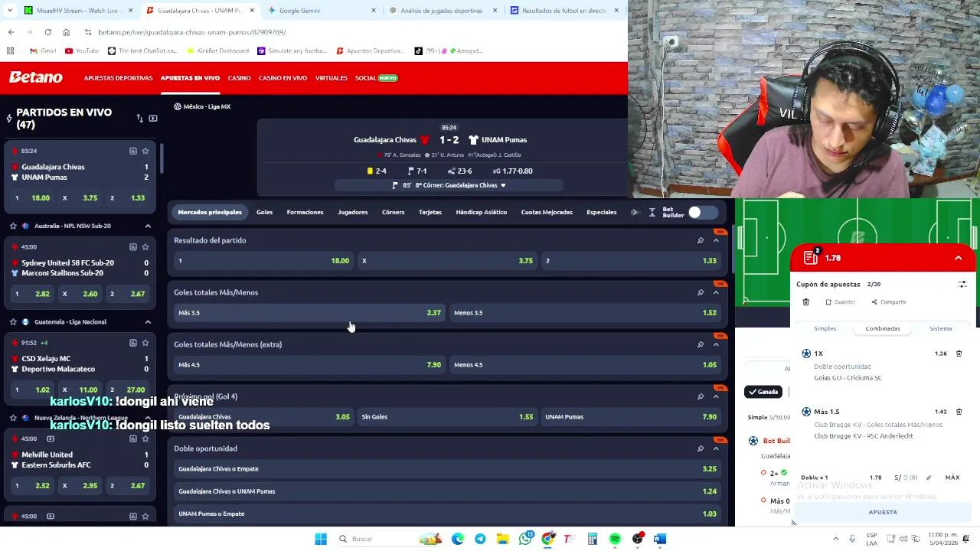Select draw X at 3.75 in Resultado del partido
Image resolution: width=980 pixels, height=551 pixels.
coord(447,261)
